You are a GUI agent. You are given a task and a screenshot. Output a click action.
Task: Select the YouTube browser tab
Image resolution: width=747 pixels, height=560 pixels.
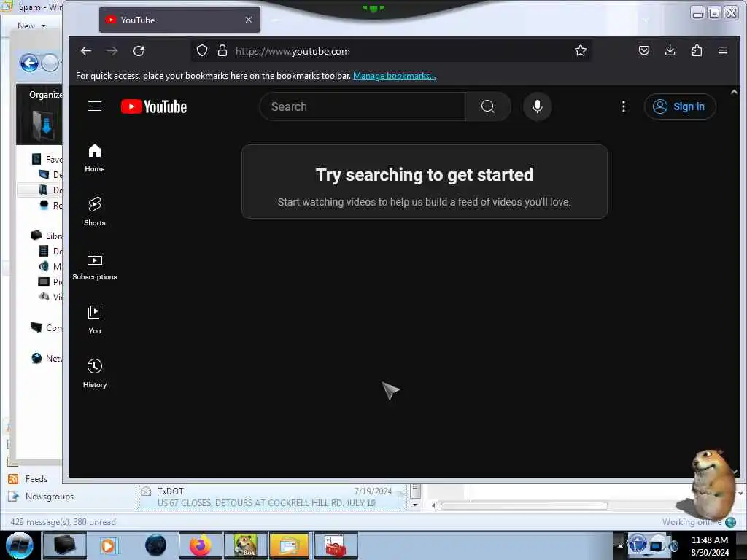pos(179,20)
